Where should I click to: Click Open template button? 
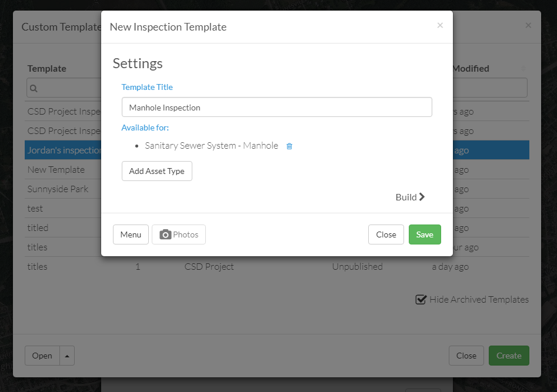[x=42, y=356]
